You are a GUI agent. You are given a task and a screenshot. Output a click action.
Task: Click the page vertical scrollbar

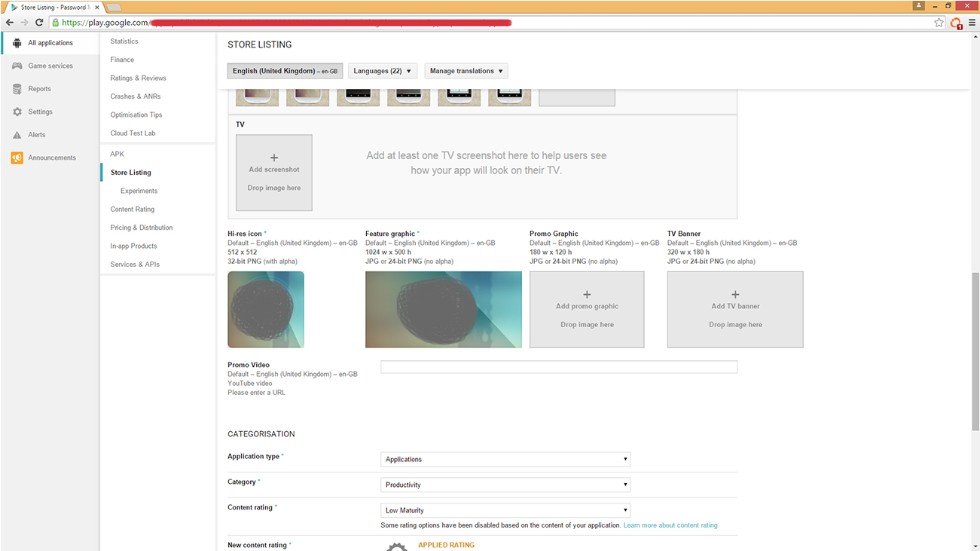coord(975,351)
